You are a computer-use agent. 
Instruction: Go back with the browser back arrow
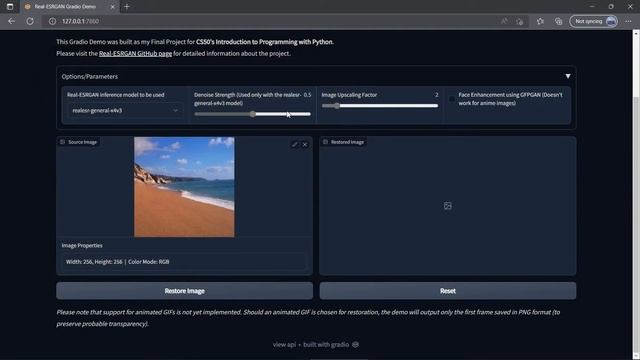tap(11, 21)
